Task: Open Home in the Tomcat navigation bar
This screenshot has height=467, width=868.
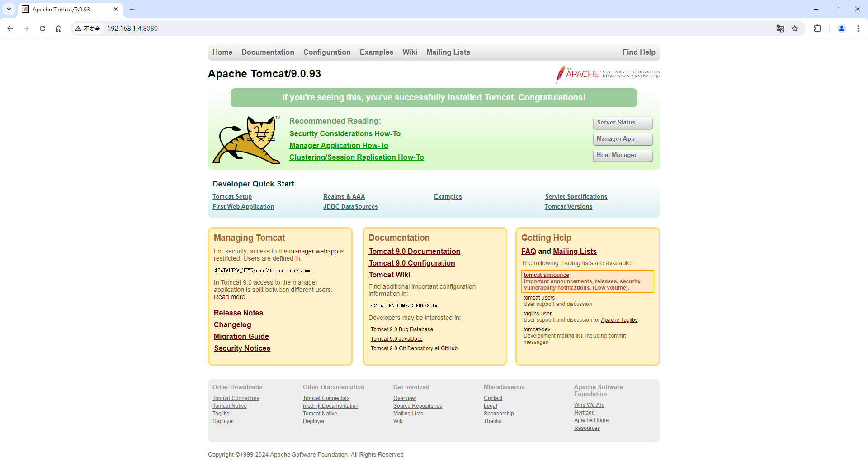Action: (x=222, y=52)
